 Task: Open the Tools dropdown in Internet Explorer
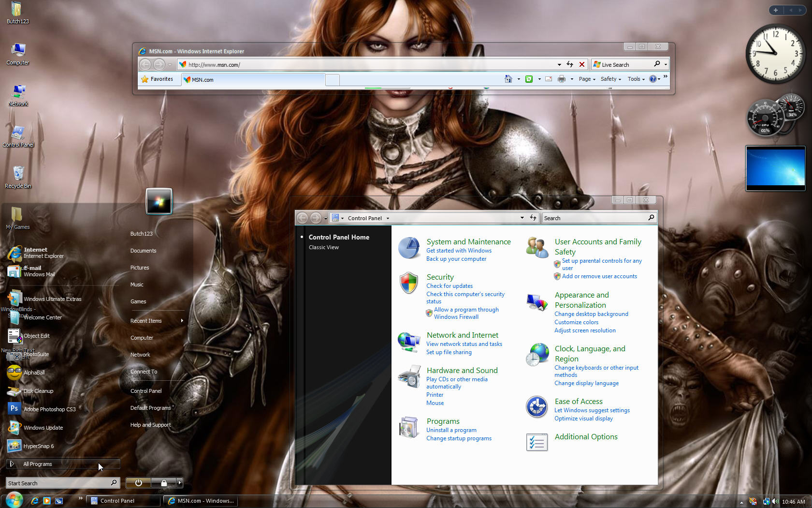tap(636, 79)
